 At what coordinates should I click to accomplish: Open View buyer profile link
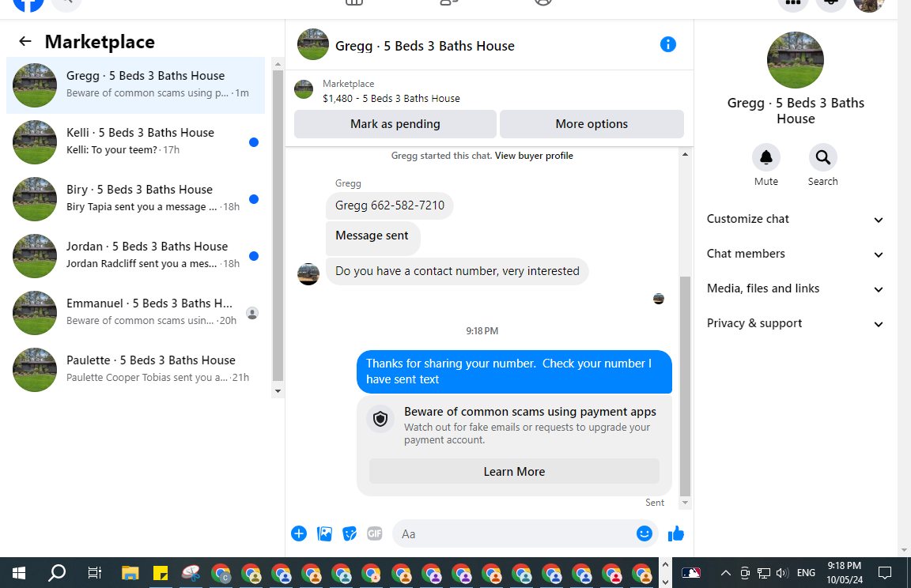click(534, 156)
